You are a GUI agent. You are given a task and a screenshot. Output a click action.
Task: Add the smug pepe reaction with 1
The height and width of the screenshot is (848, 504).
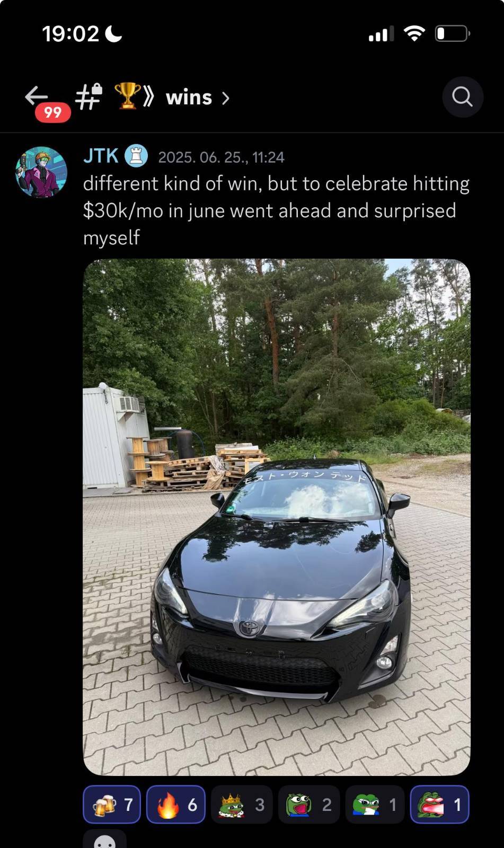click(x=375, y=805)
